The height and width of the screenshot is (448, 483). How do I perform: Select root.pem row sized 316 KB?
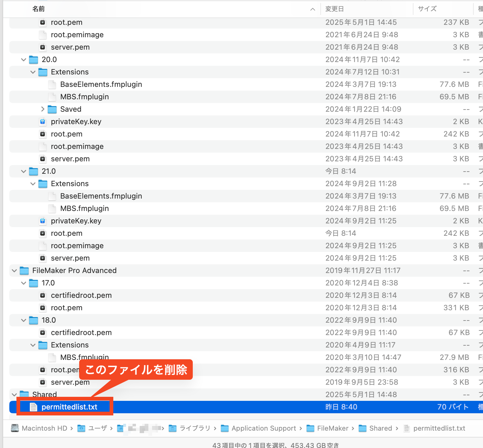[x=246, y=370]
